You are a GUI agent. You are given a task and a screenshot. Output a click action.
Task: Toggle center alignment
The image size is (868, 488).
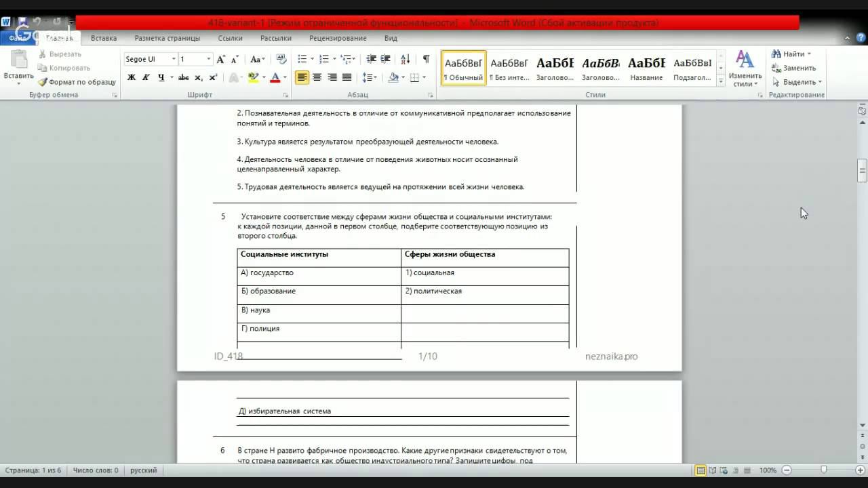(317, 77)
